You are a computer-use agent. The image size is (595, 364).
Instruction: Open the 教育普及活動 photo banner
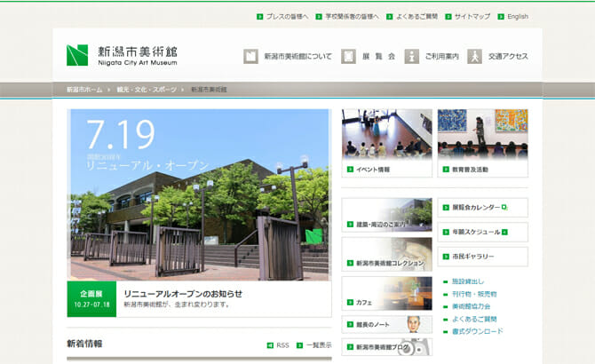[x=482, y=142]
